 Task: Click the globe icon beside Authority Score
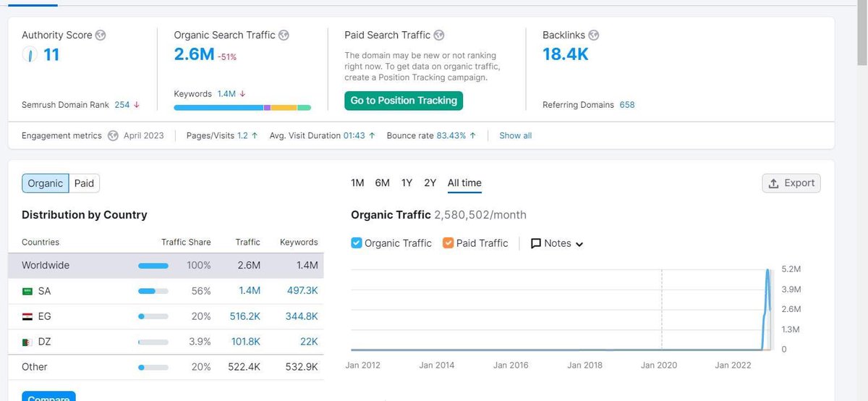pos(101,35)
